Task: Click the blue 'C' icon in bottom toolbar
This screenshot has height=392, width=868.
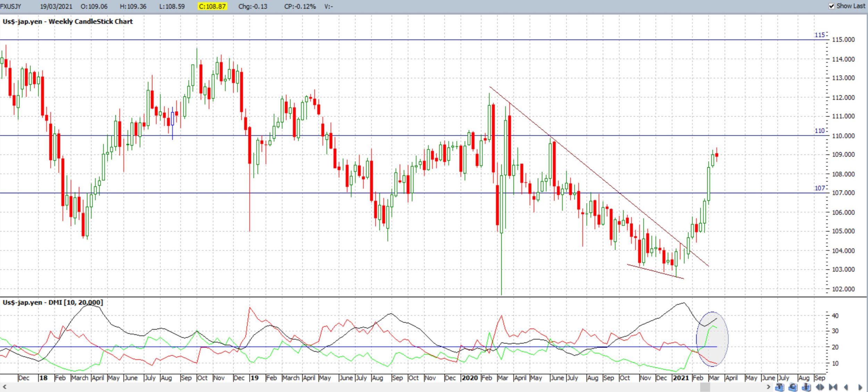Action: (793, 387)
